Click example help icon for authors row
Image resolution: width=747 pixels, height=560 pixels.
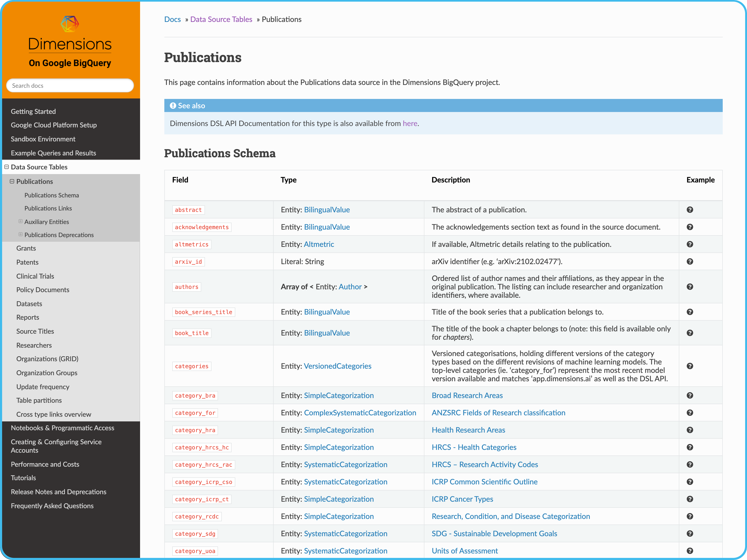click(x=690, y=287)
